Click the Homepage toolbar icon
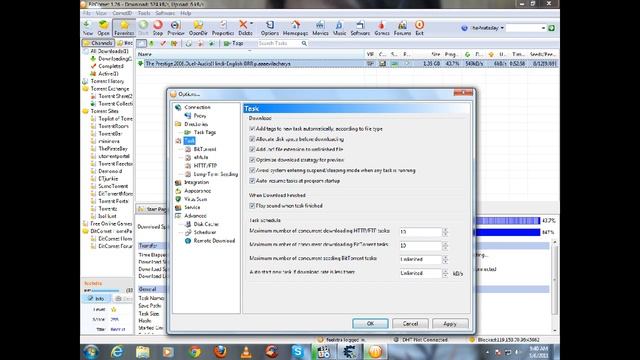640x360 pixels. click(295, 28)
